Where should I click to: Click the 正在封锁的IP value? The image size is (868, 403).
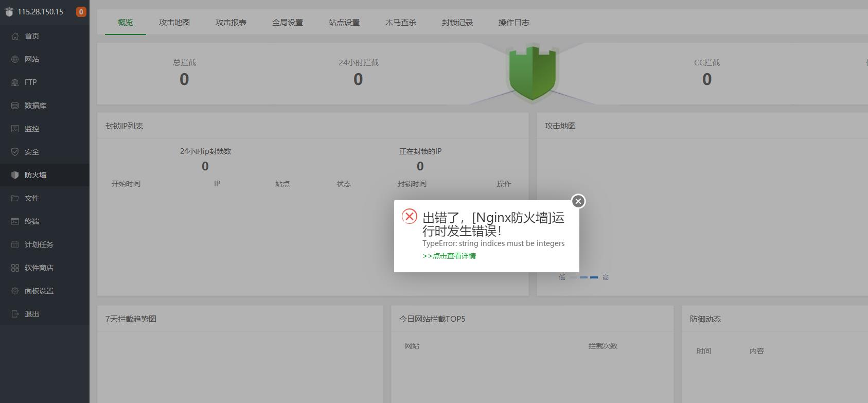click(x=420, y=166)
